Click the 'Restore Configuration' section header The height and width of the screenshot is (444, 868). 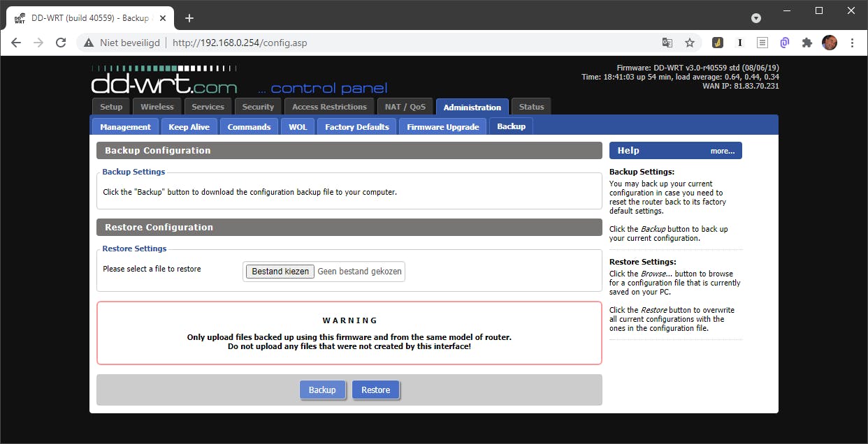(x=349, y=227)
